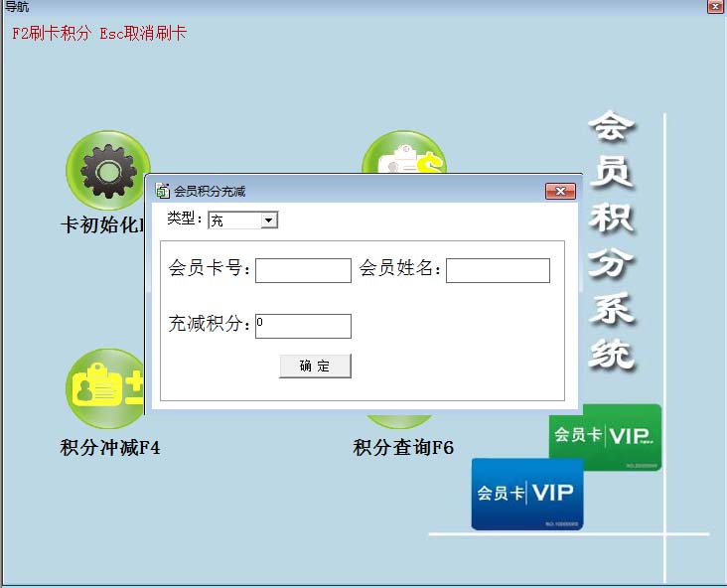Expand the 类型 dropdown arrow
The width and height of the screenshot is (727, 588).
[269, 220]
